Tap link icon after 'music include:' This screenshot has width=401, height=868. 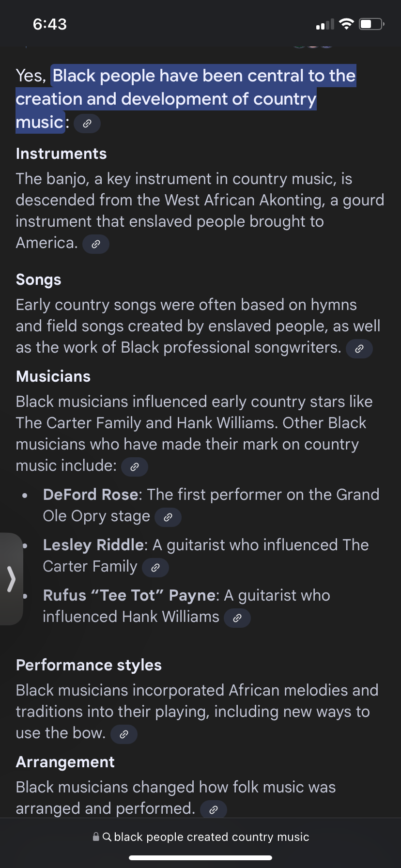coord(135,467)
